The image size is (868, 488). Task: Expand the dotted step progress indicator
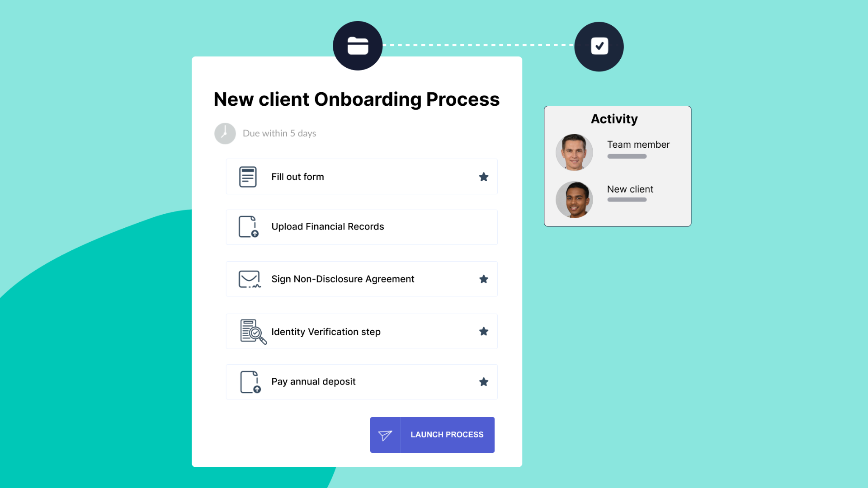pos(477,45)
